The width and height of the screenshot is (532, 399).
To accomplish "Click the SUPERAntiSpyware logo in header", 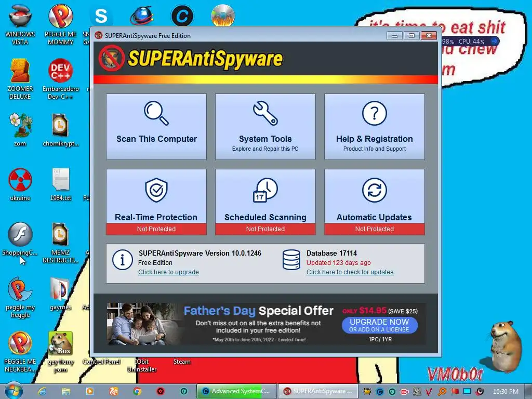I will [191, 59].
